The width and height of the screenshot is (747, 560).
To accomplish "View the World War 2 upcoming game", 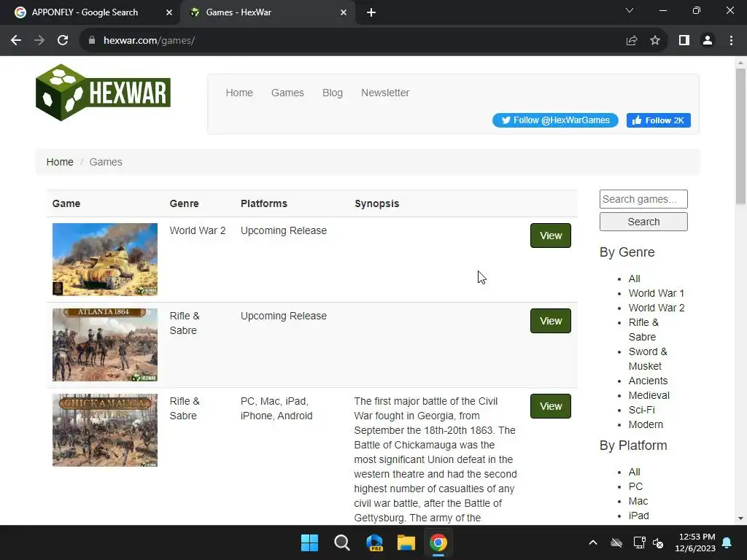I will pos(550,236).
